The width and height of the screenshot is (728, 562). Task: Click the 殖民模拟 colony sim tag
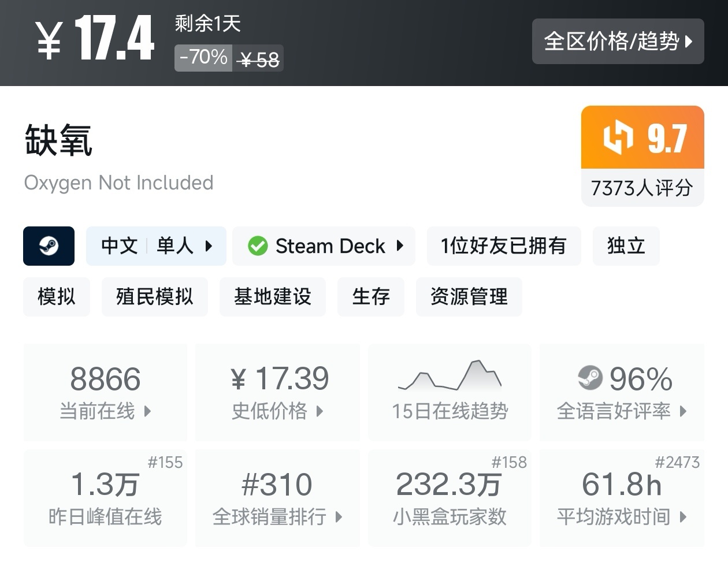point(154,297)
